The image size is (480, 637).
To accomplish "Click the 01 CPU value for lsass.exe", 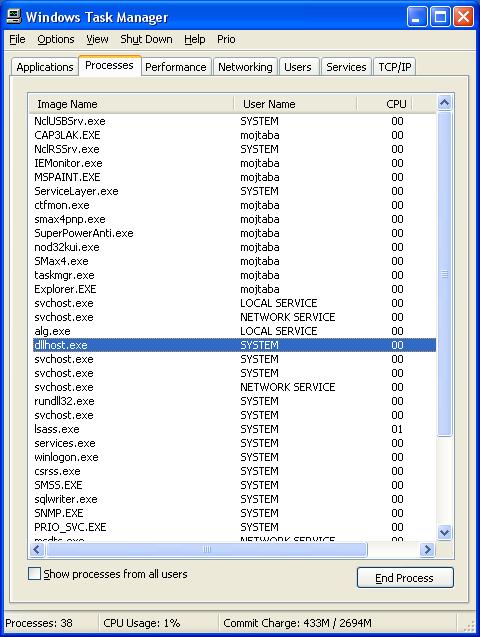I will click(397, 429).
